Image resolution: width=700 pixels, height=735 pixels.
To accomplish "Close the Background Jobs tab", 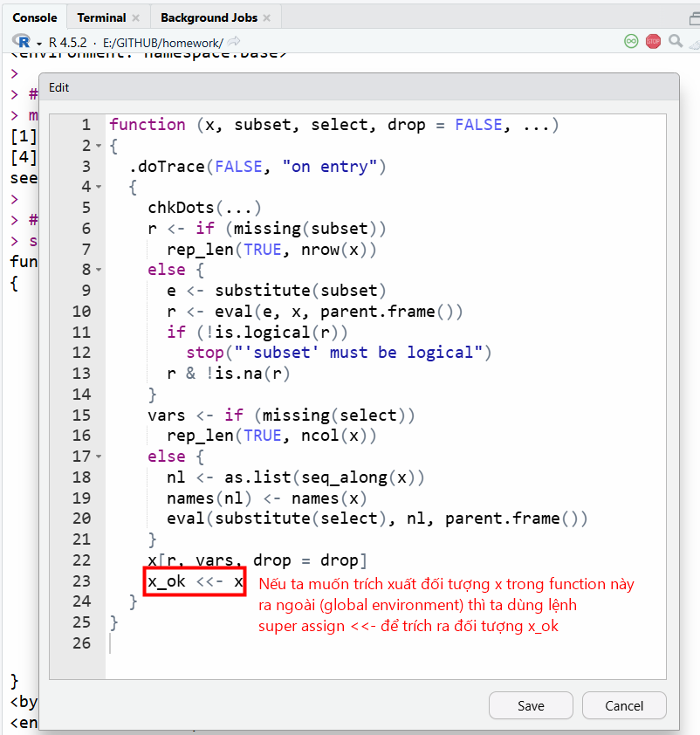I will [266, 17].
